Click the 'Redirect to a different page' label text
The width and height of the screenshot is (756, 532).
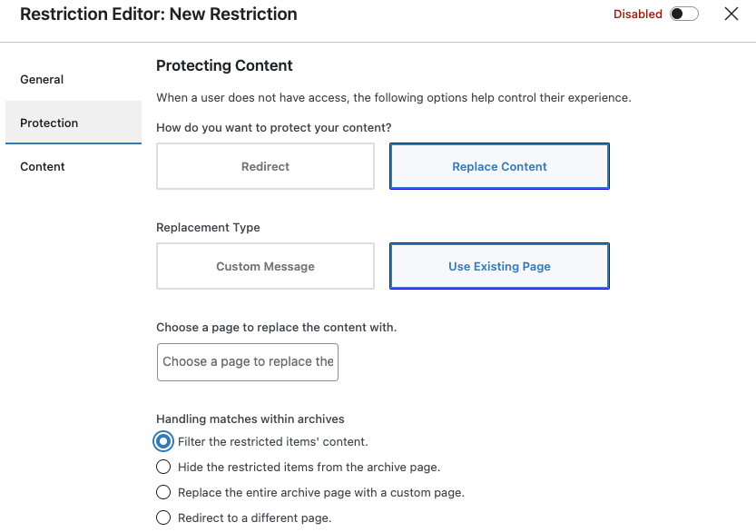(x=254, y=517)
